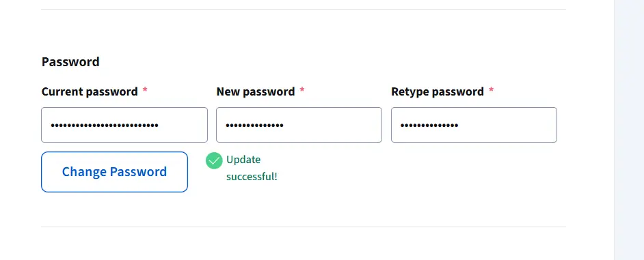Place cursor on masked dots in New password
Screen dimensions: 644x260
pyautogui.click(x=254, y=125)
